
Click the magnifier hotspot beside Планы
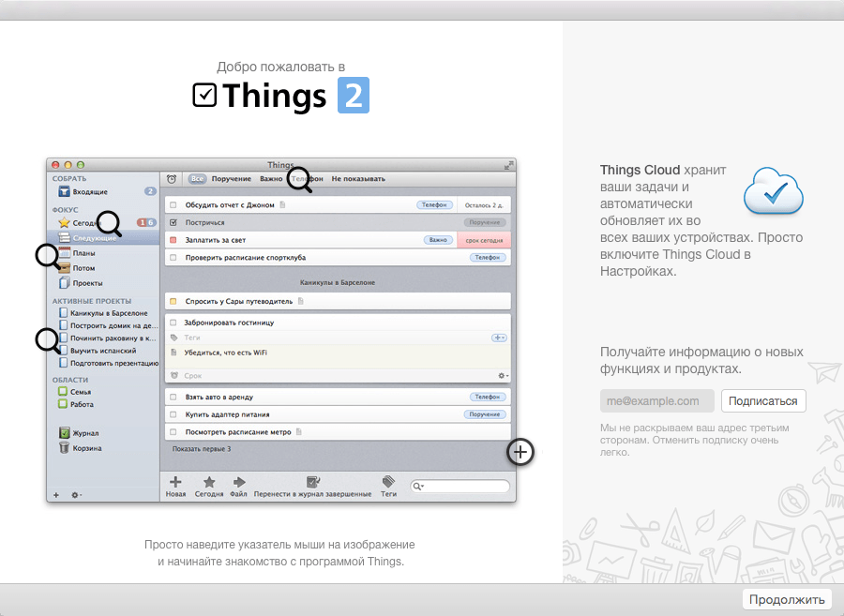49,256
